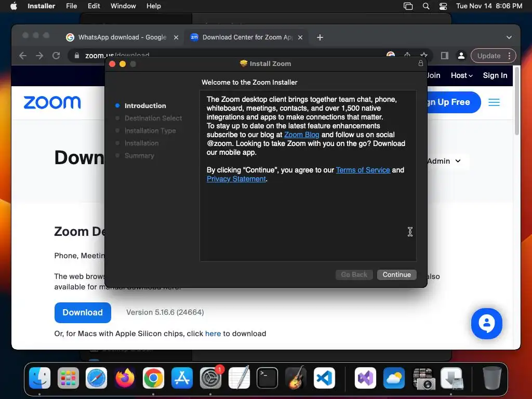Open Spotlight search in menu bar
This screenshot has height=399, width=532.
[x=426, y=6]
